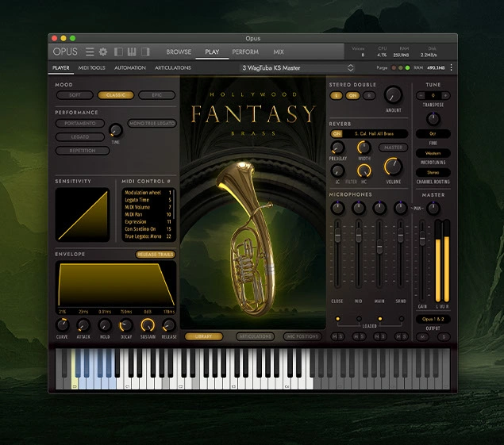The height and width of the screenshot is (445, 504).
Task: Open the Opus 1 & 2 output dropdown
Action: pyautogui.click(x=433, y=319)
